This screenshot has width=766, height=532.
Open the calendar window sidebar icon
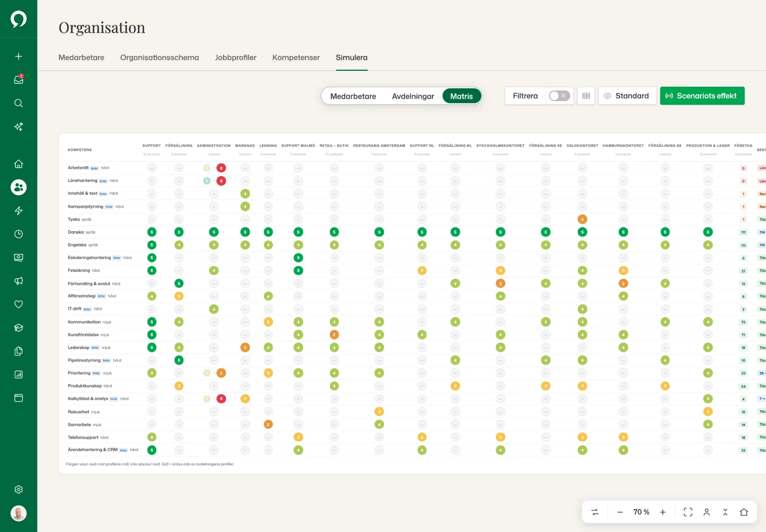pyautogui.click(x=18, y=398)
